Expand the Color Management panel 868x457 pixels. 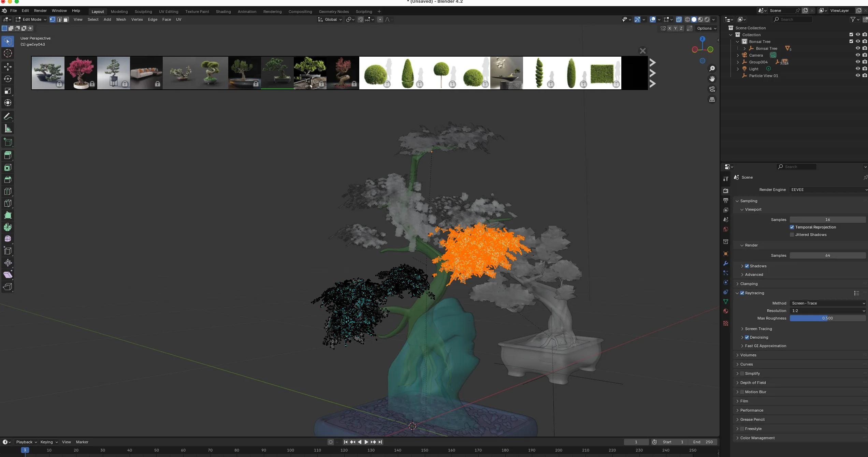757,438
